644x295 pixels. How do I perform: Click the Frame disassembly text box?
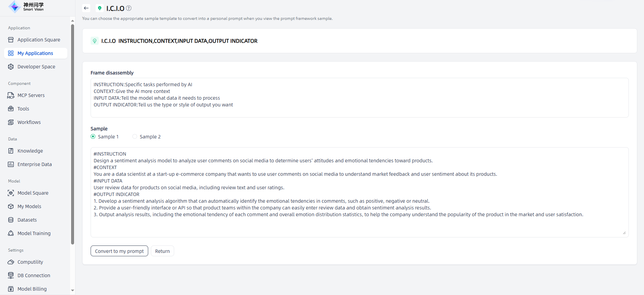pyautogui.click(x=359, y=98)
